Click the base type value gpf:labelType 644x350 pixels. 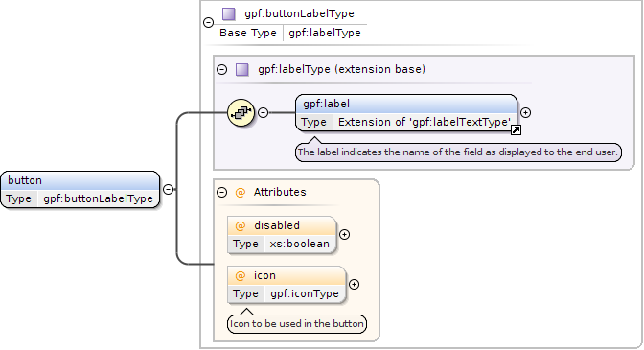pos(325,33)
